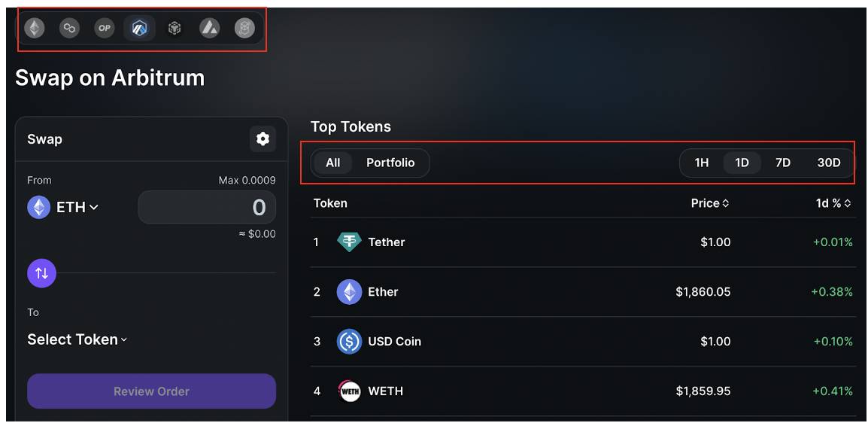Image resolution: width=868 pixels, height=426 pixels.
Task: Click the From amount input field
Action: click(207, 207)
